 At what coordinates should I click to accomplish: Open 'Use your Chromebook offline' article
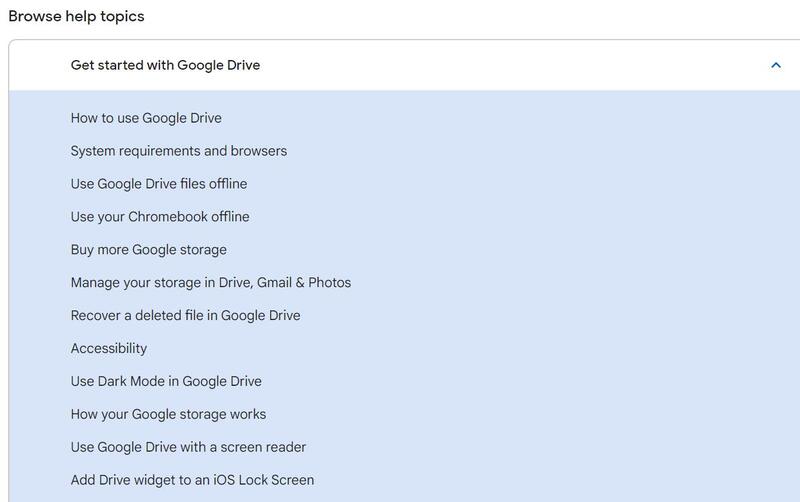pyautogui.click(x=160, y=217)
